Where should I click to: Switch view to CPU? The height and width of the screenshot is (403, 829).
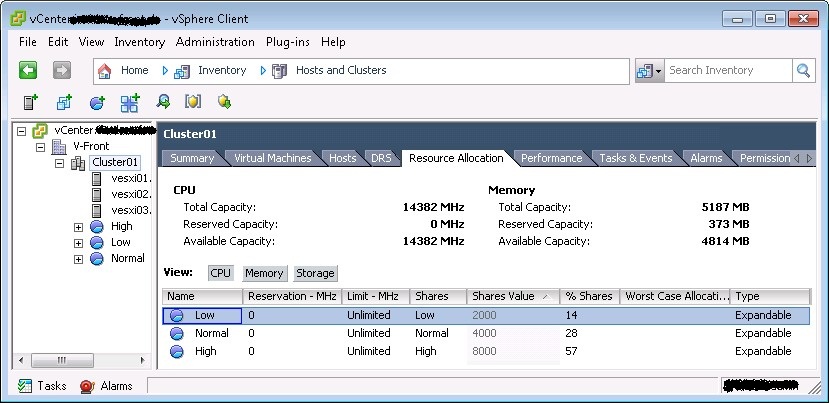pos(220,273)
